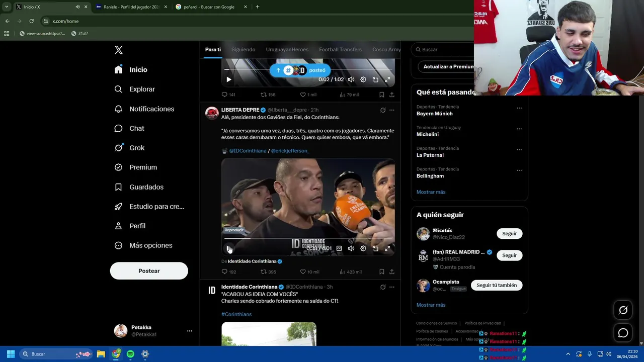Click the X search Buscar field
This screenshot has height=362, width=644.
coord(443,49)
